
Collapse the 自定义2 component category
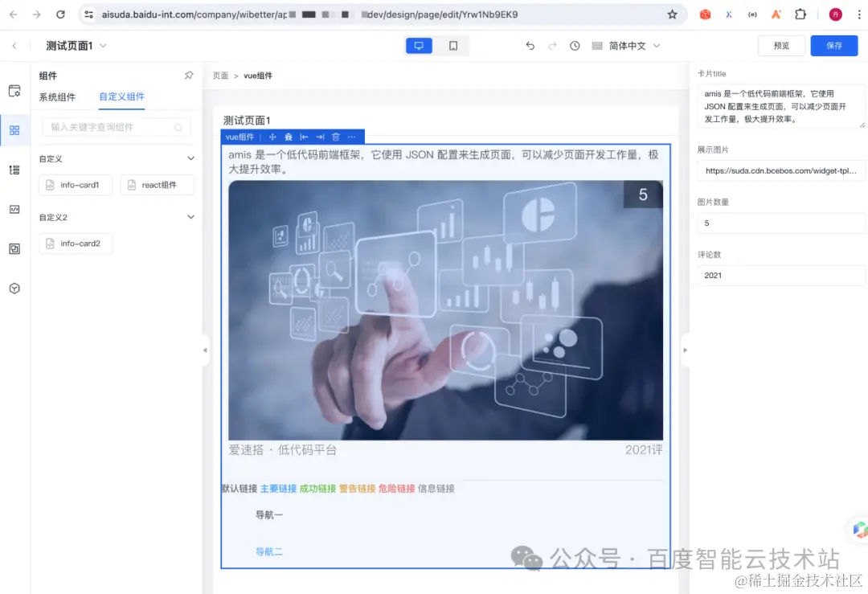[190, 216]
